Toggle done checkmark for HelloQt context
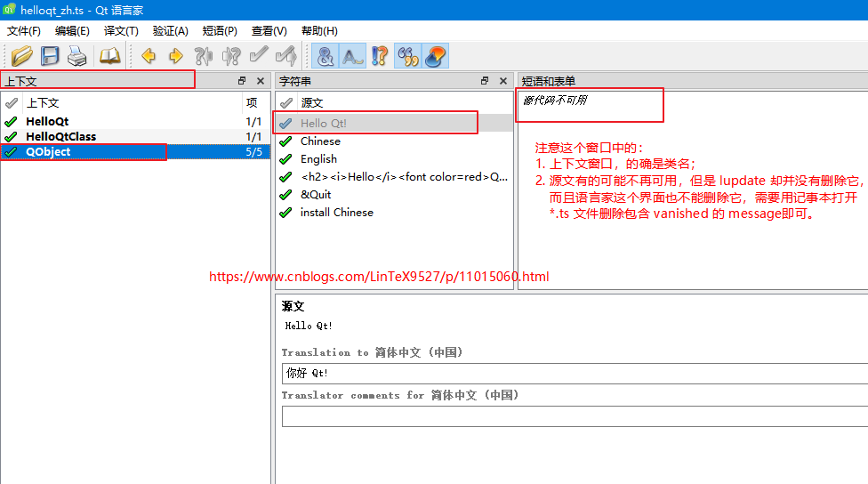The height and width of the screenshot is (484, 868). [11, 121]
